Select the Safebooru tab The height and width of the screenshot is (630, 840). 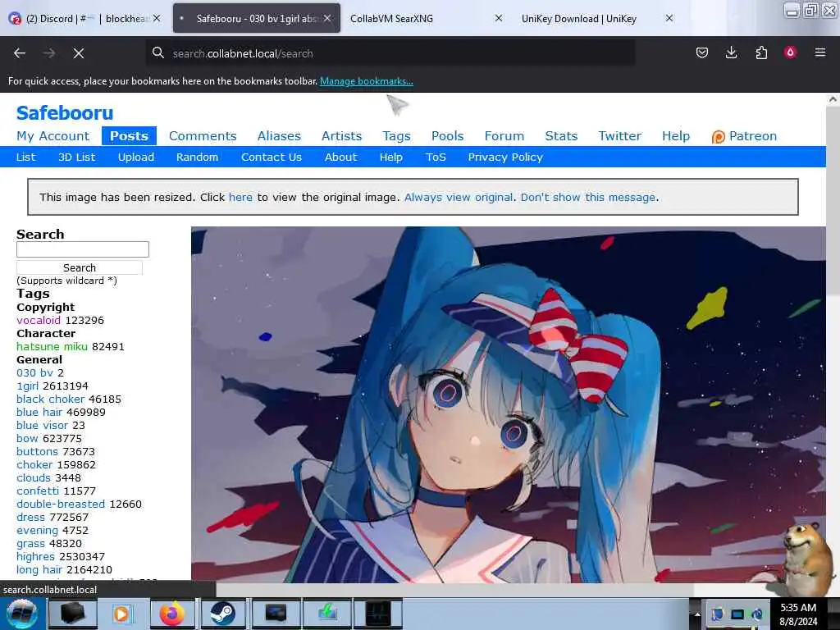[x=256, y=18]
